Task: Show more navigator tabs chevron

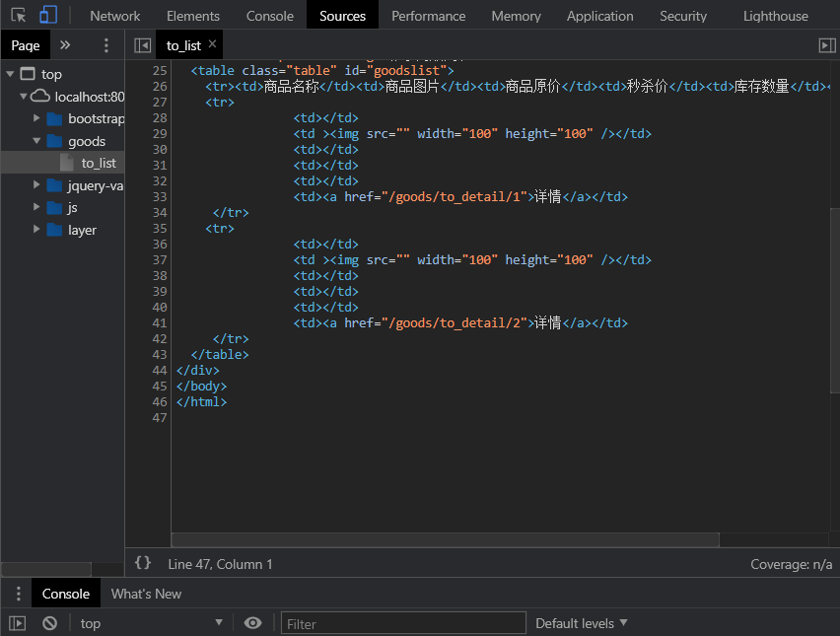Action: click(x=65, y=45)
